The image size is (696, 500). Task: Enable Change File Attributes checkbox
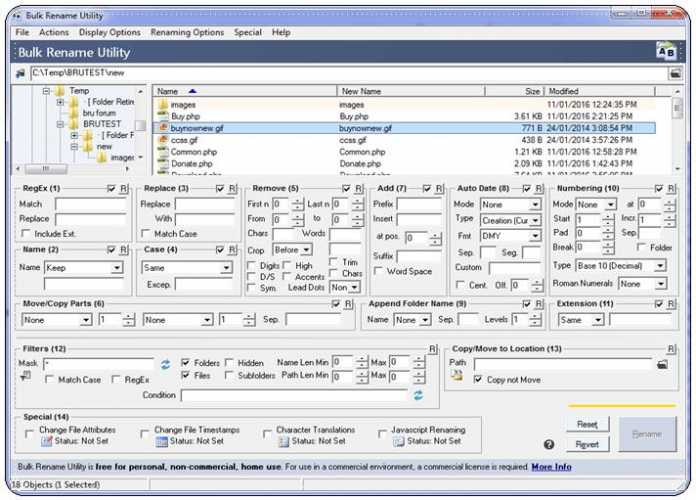29,433
